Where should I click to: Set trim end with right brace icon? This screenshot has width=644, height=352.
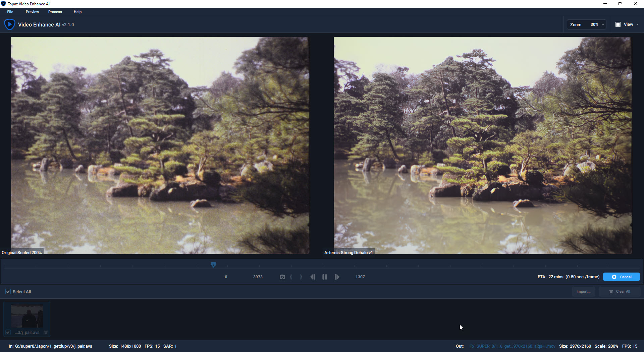click(301, 277)
